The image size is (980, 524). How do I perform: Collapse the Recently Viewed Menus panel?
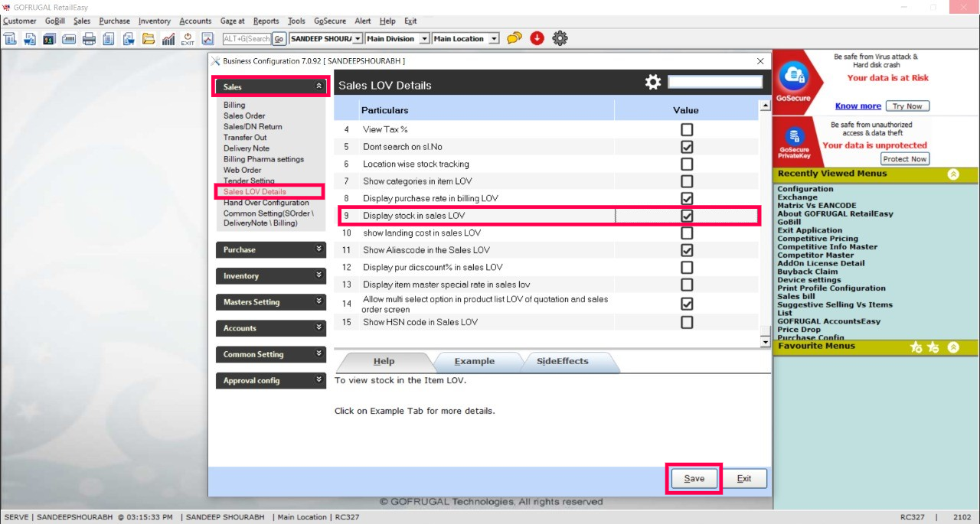953,174
